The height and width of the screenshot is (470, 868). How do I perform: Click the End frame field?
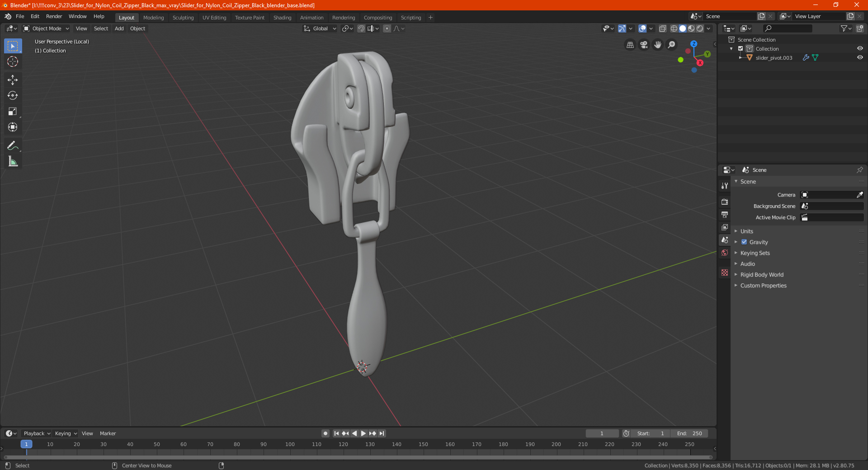point(689,433)
